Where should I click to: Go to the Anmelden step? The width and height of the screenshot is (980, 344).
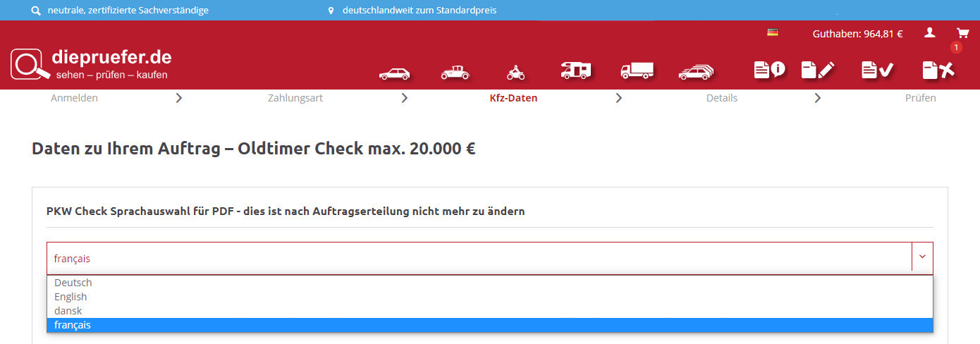74,98
